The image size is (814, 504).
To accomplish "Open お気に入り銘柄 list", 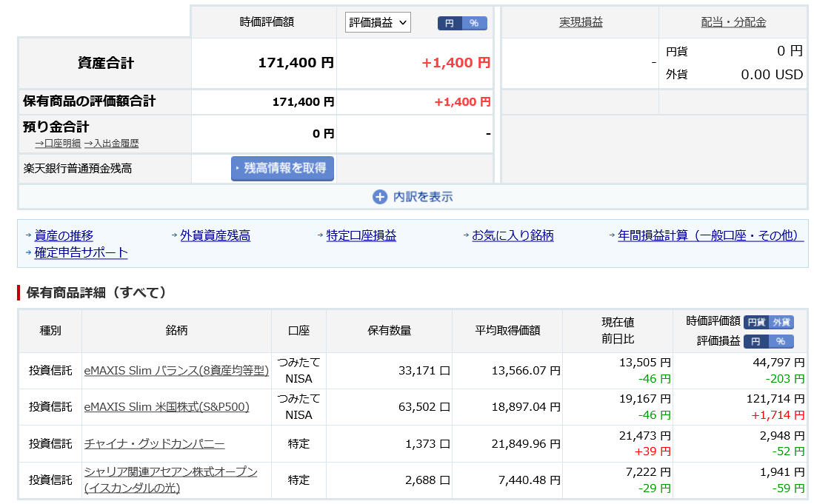I will [513, 235].
